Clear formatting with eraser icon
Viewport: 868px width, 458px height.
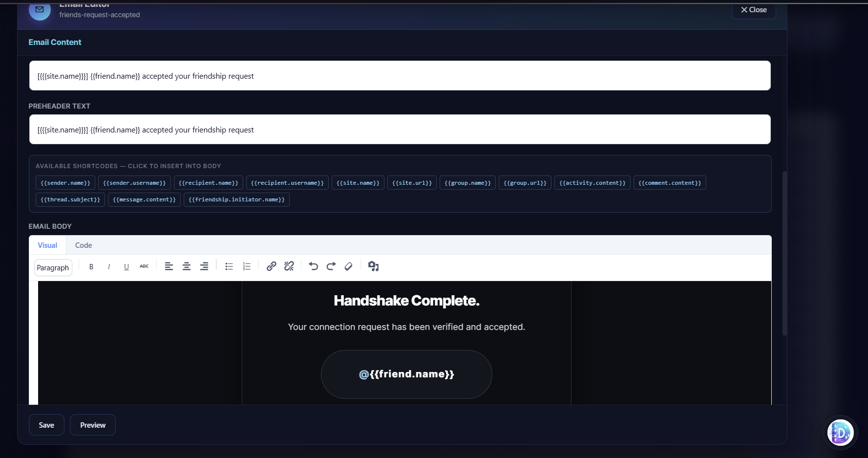[348, 266]
